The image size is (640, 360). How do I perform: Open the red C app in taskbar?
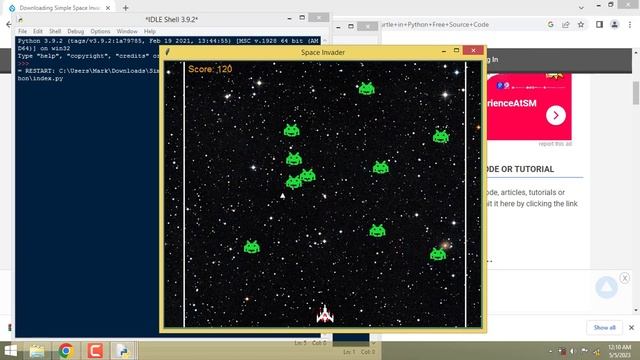pos(95,351)
